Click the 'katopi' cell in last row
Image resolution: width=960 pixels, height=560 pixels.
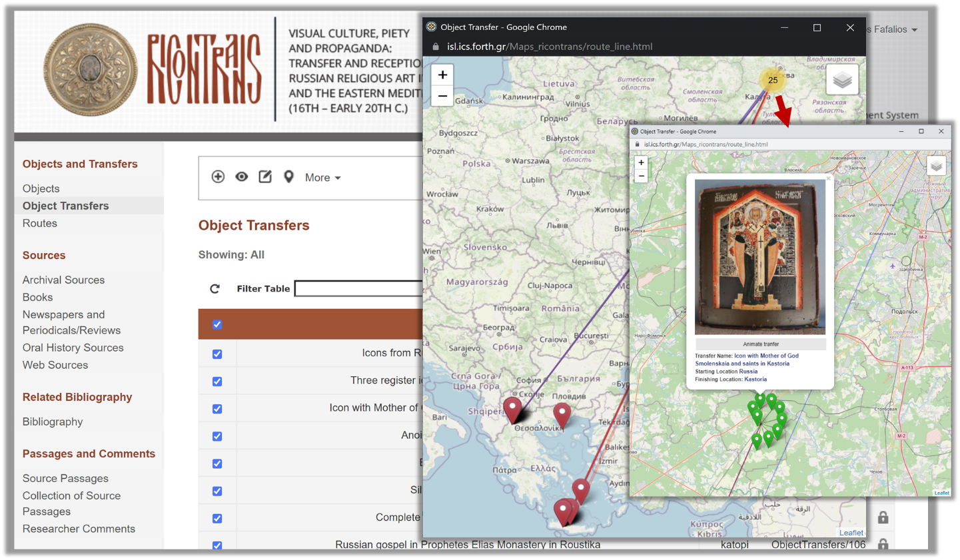coord(734,544)
